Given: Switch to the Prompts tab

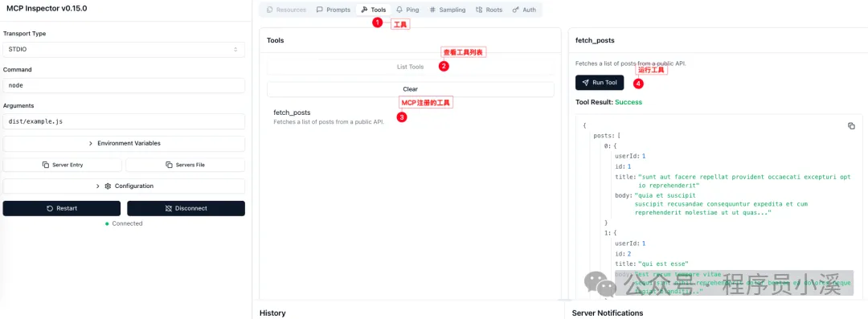Looking at the screenshot, I should point(334,10).
